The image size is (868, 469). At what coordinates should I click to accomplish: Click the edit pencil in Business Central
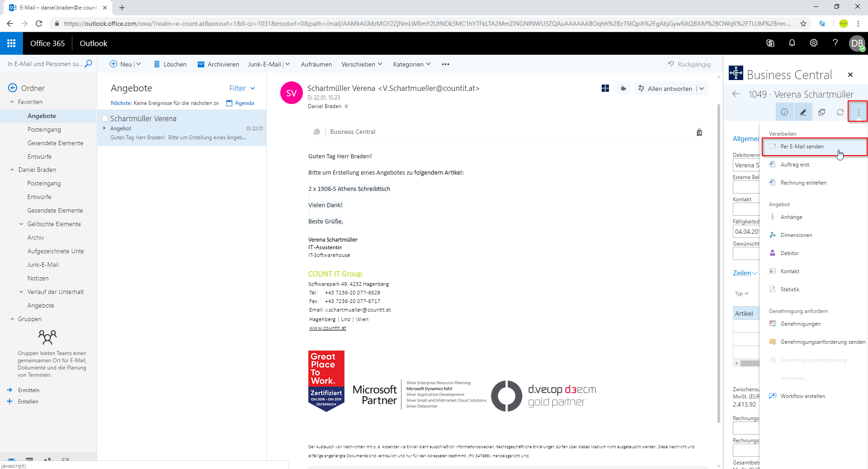[803, 112]
